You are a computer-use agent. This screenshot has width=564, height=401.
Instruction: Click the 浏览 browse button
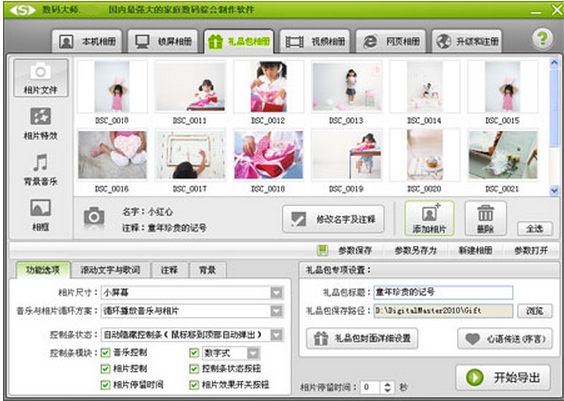point(535,311)
